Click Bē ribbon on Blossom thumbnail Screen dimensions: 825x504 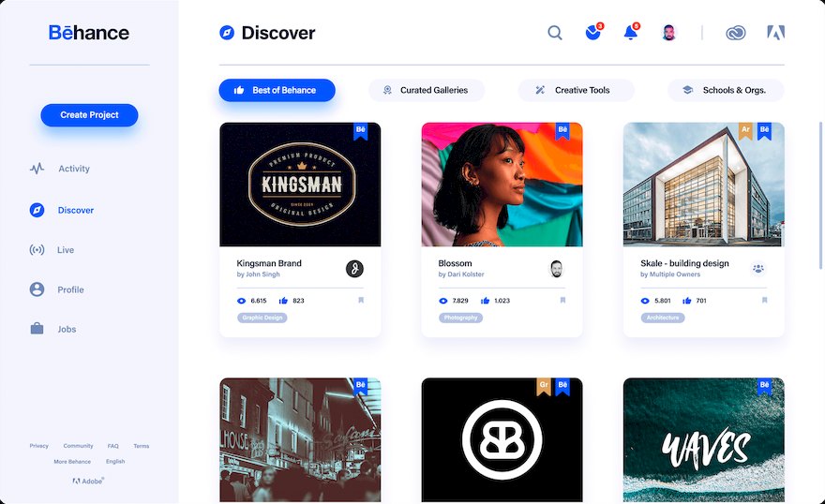(562, 131)
